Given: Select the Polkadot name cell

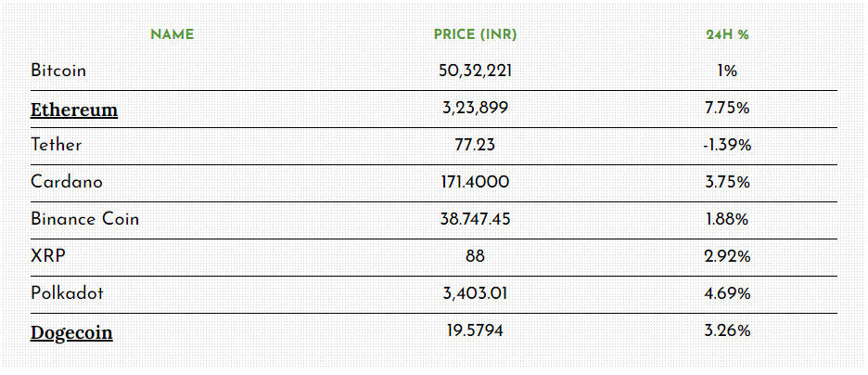Looking at the screenshot, I should [67, 293].
